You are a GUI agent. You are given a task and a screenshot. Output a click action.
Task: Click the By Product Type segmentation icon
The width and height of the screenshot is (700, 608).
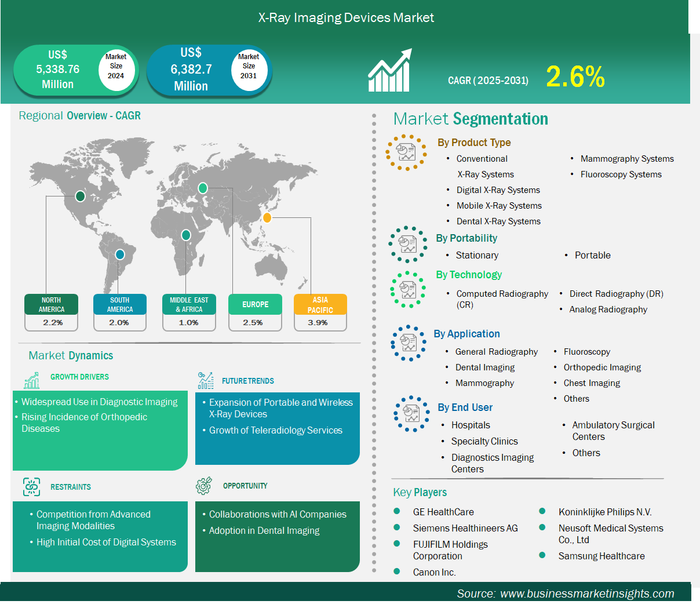click(406, 152)
